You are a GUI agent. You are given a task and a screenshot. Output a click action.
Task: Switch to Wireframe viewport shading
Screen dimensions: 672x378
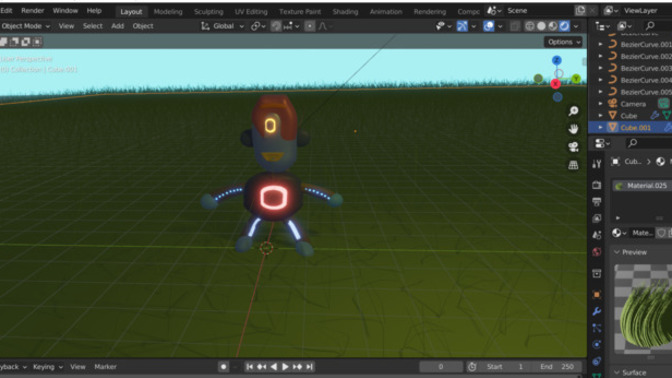tap(530, 26)
